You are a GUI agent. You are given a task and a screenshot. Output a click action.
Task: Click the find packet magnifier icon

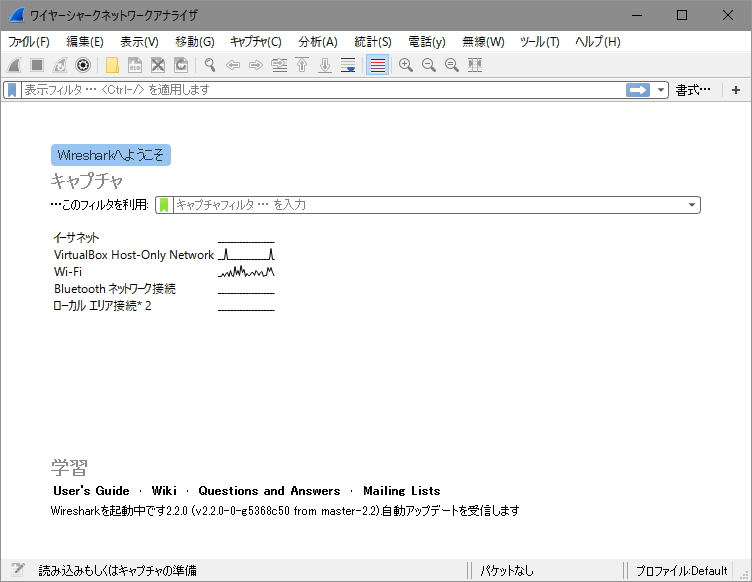click(x=210, y=65)
